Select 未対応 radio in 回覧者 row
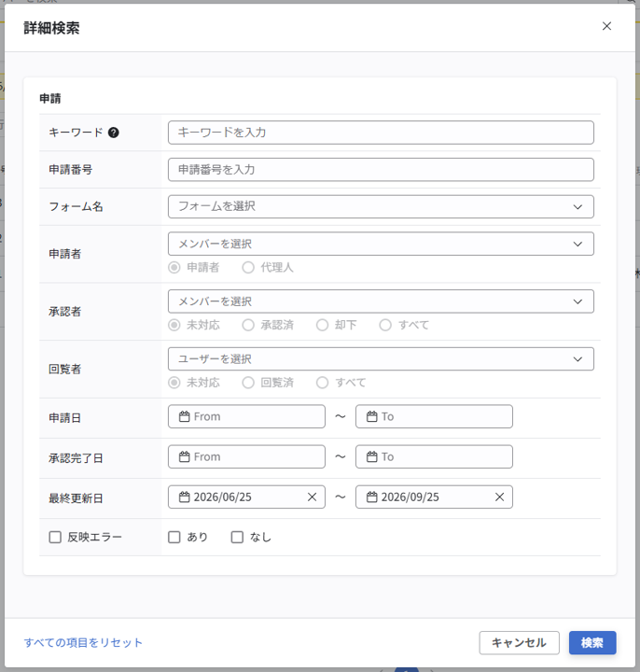640x672 pixels. point(174,383)
